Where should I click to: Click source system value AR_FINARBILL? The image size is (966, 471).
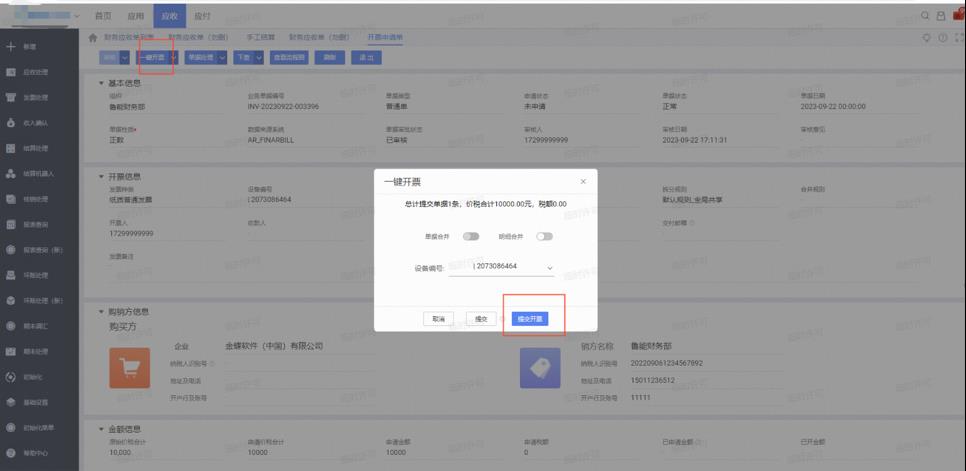pos(270,140)
